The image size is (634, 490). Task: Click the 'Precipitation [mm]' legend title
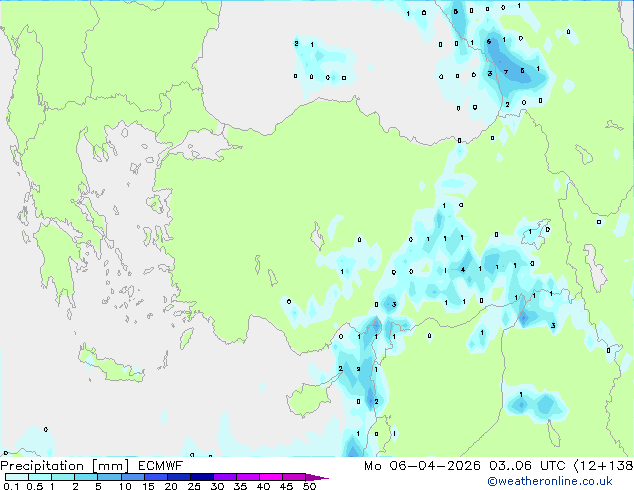point(65,466)
